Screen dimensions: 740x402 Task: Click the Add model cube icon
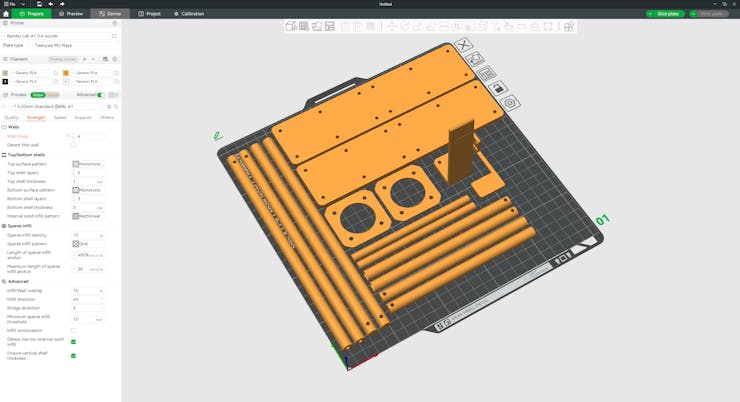click(x=291, y=26)
